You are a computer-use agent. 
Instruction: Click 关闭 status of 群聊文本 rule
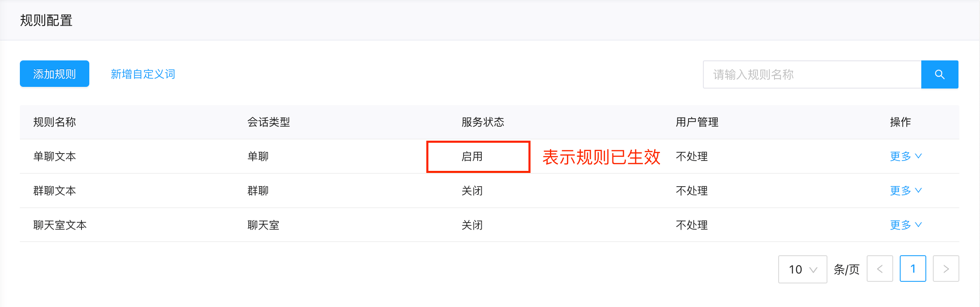click(x=472, y=191)
